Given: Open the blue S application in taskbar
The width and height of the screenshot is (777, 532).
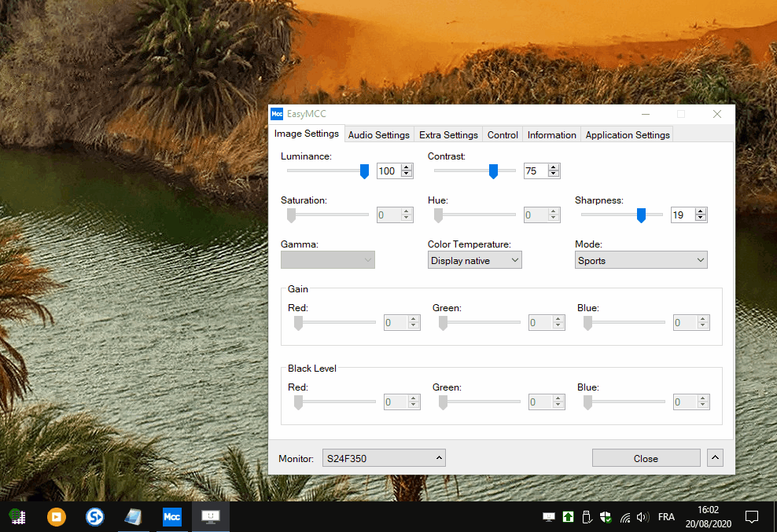Looking at the screenshot, I should pos(94,516).
